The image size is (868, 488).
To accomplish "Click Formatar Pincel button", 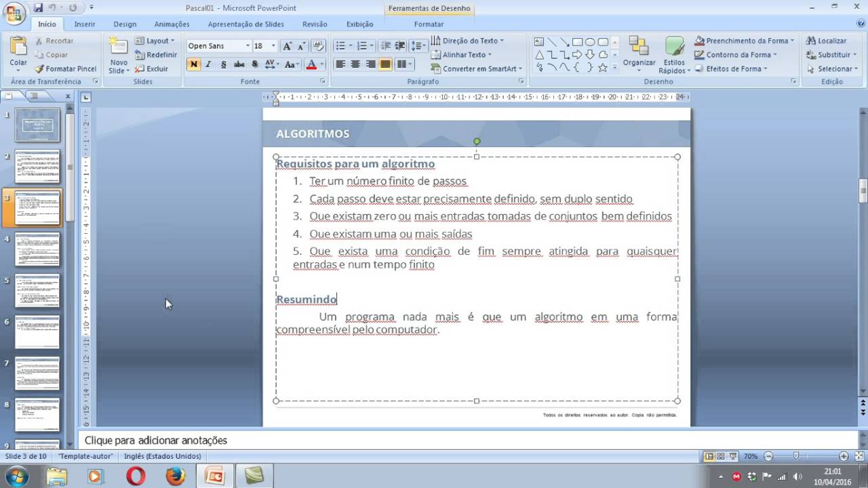I will point(65,68).
